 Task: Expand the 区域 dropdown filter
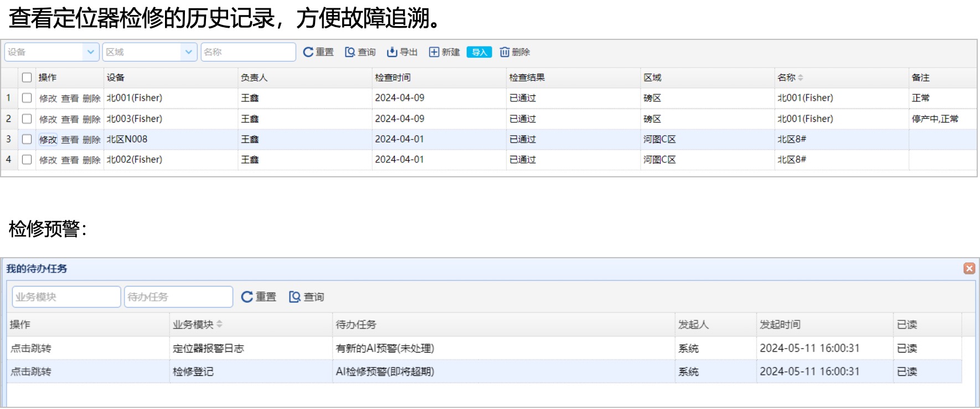coord(188,52)
